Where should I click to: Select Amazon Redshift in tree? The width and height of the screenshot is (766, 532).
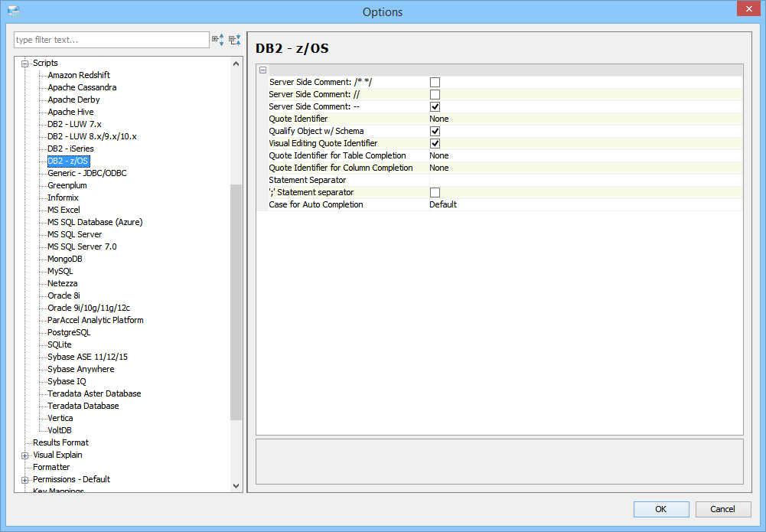[x=79, y=75]
